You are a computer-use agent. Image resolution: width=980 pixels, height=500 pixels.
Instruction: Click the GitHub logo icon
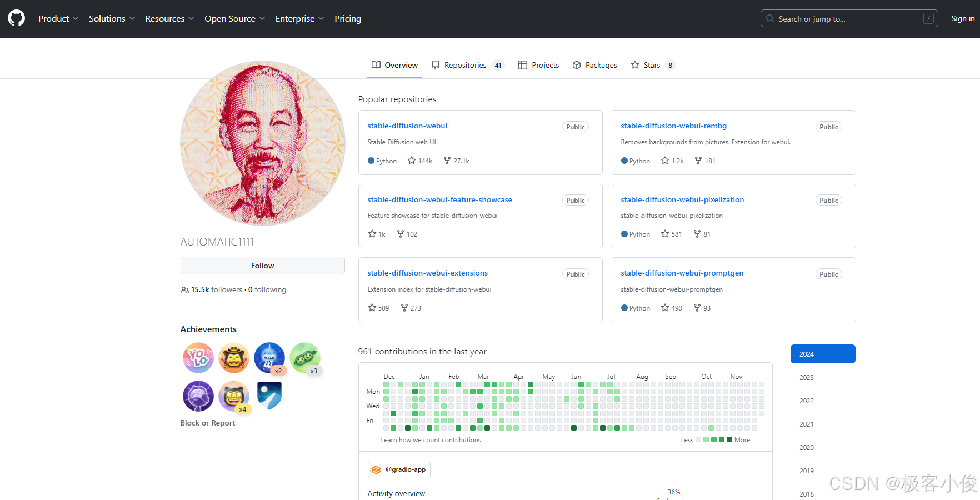(17, 18)
